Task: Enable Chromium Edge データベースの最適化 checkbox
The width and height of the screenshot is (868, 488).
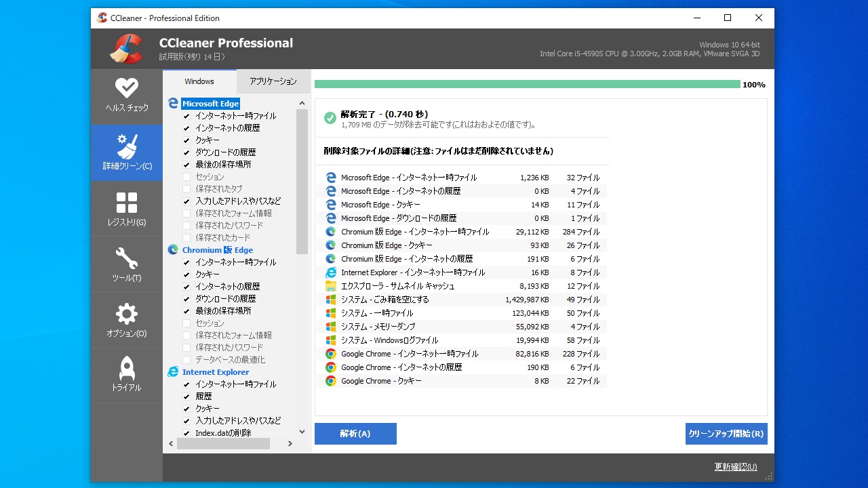Action: pyautogui.click(x=187, y=360)
